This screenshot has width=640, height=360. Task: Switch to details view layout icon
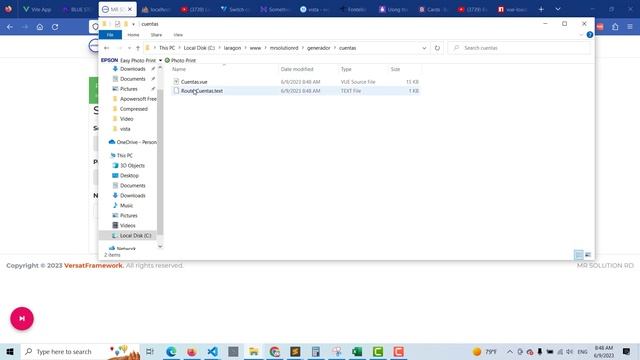(579, 255)
